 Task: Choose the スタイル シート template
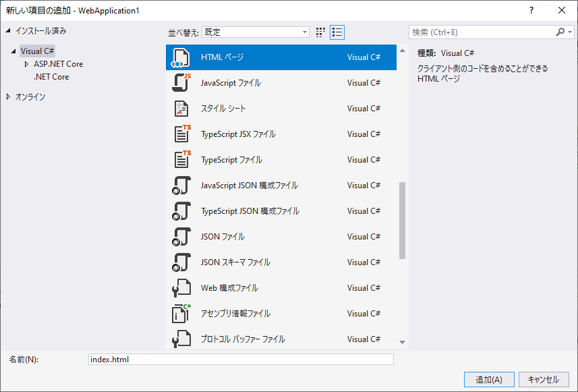[281, 109]
